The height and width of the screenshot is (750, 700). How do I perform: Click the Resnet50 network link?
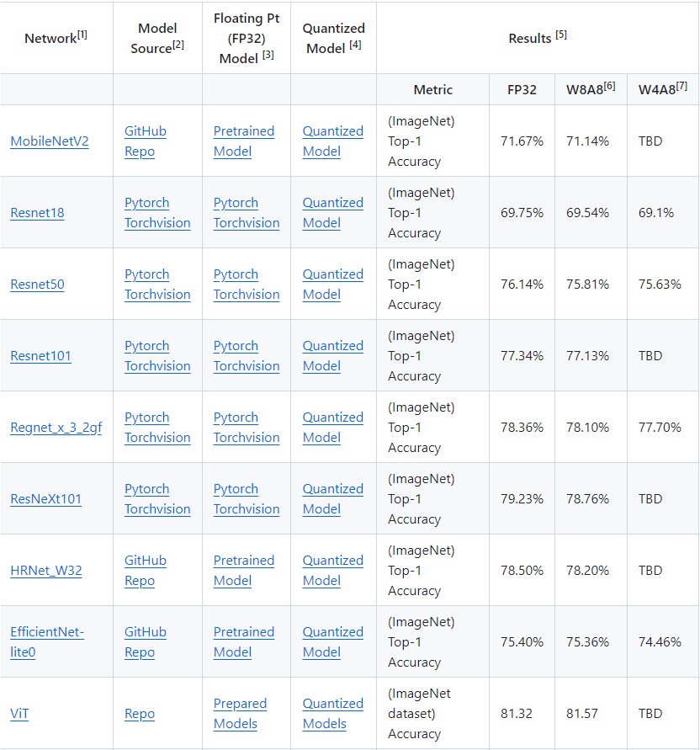coord(37,285)
